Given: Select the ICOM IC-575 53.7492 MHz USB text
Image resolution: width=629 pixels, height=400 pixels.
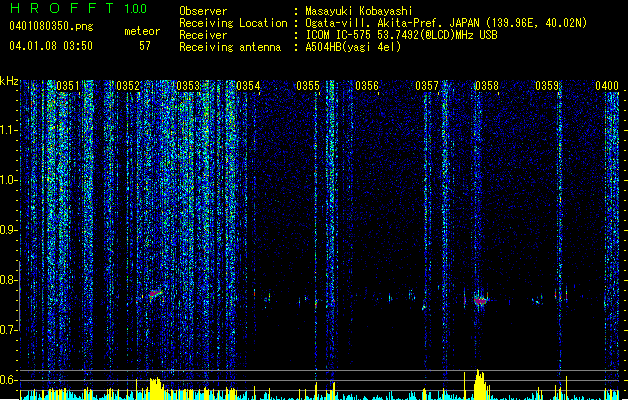Looking at the screenshot, I should [x=401, y=35].
